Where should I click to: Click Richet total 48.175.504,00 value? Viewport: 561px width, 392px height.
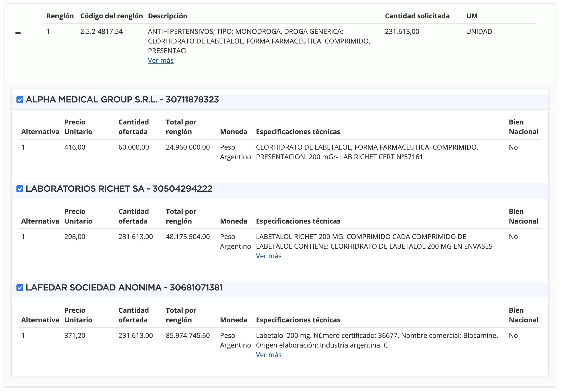[x=188, y=237]
